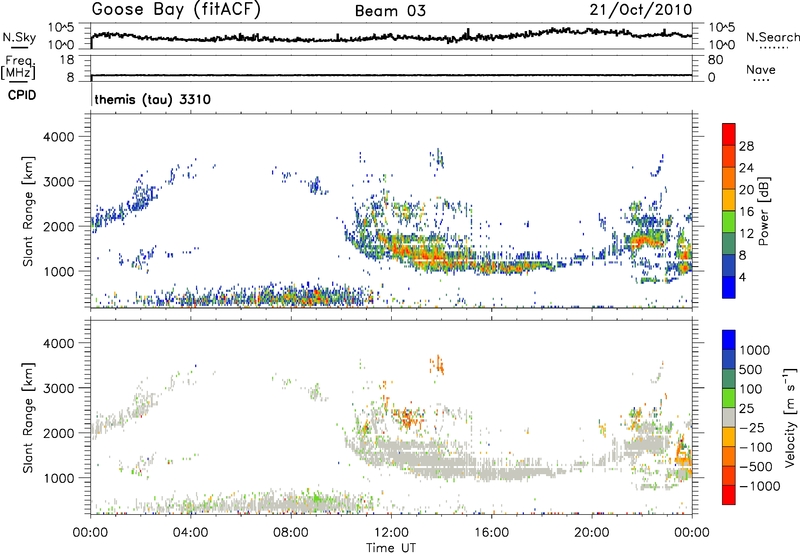Click the red top segment of the power colorbar
This screenshot has height=554, width=800.
tap(729, 134)
